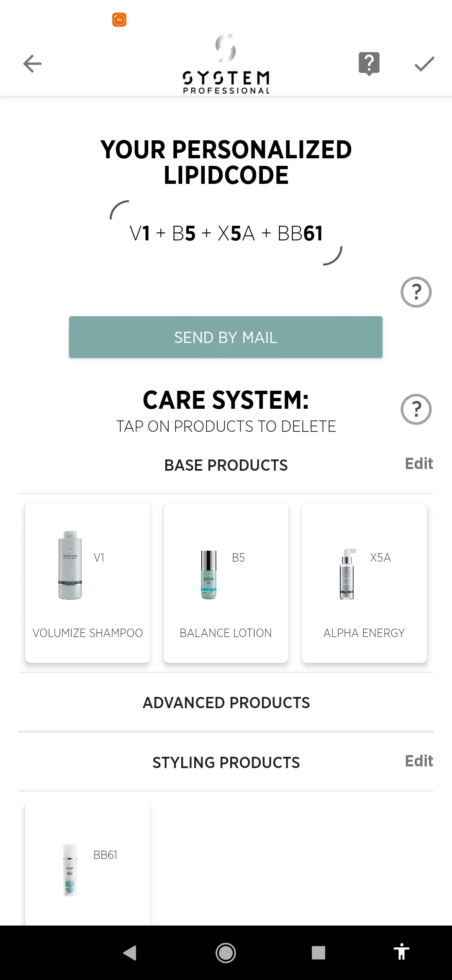Click the Send By Mail button
452x980 pixels.
tap(226, 337)
